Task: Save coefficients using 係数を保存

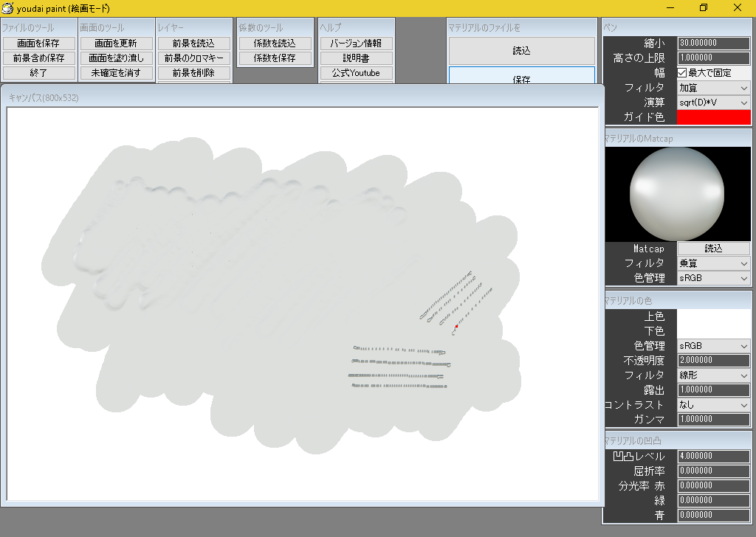Action: point(275,58)
